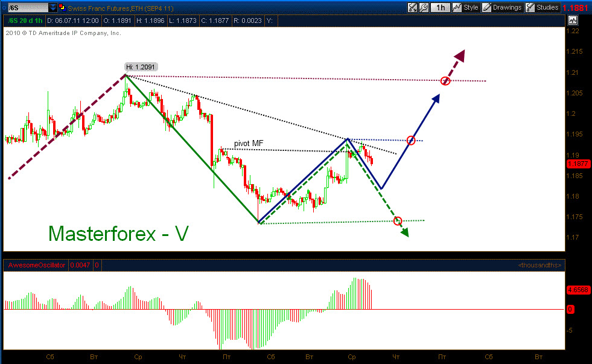Open the Drawings menu

coord(502,8)
